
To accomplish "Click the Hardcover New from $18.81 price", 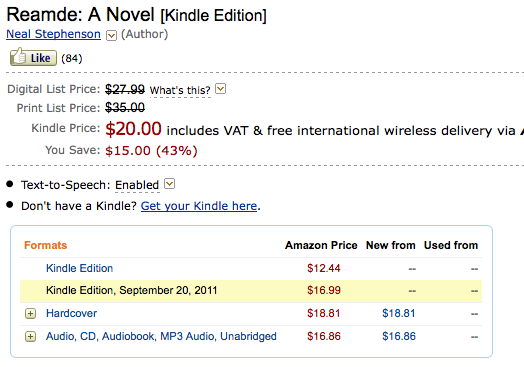I will pyautogui.click(x=399, y=313).
